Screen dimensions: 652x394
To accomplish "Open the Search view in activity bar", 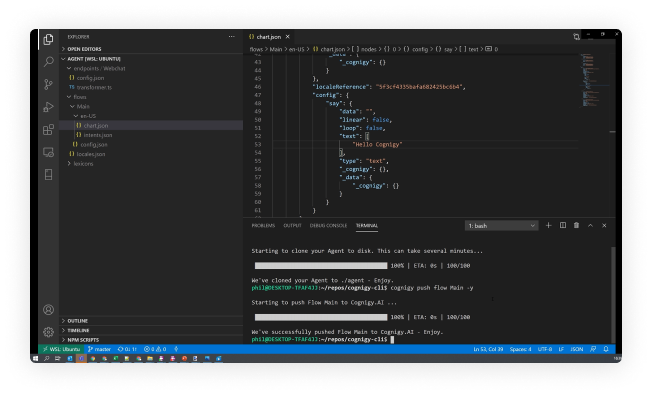I will [x=48, y=62].
